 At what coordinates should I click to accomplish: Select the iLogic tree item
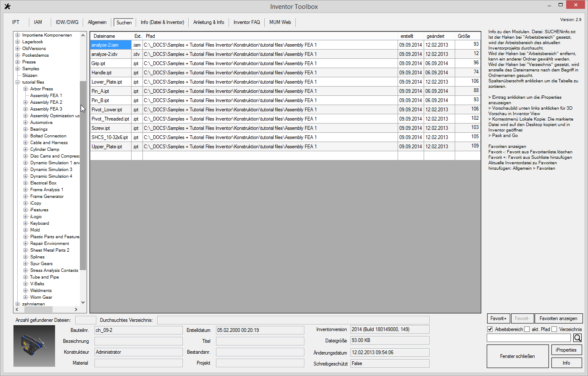point(36,217)
